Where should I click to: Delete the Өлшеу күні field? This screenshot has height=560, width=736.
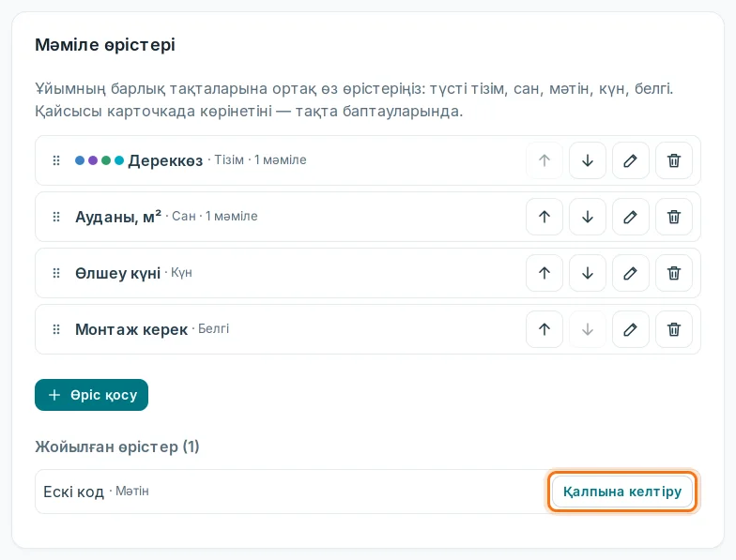pyautogui.click(x=674, y=273)
